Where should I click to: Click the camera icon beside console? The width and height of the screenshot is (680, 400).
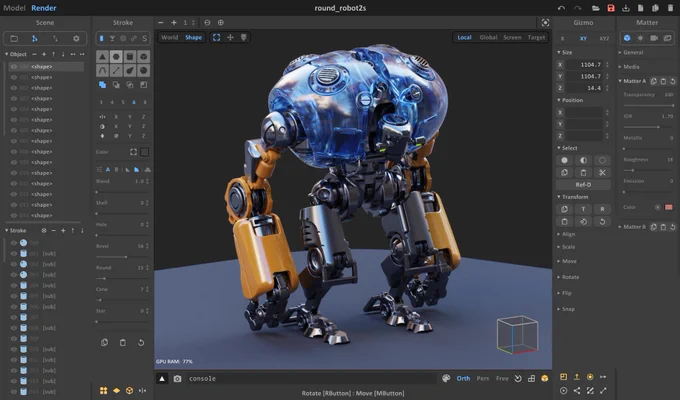point(177,379)
